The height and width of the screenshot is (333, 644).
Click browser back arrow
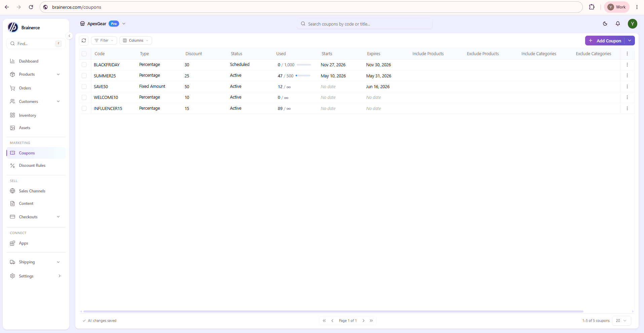point(7,7)
